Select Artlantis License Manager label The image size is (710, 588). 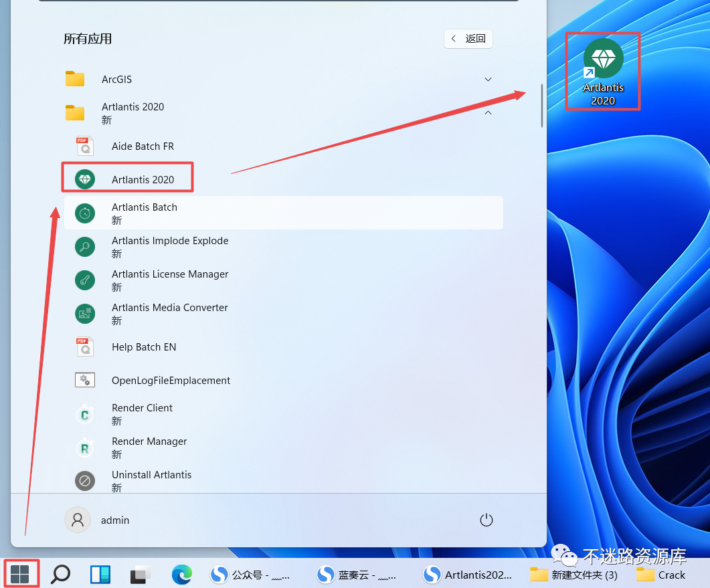point(170,274)
